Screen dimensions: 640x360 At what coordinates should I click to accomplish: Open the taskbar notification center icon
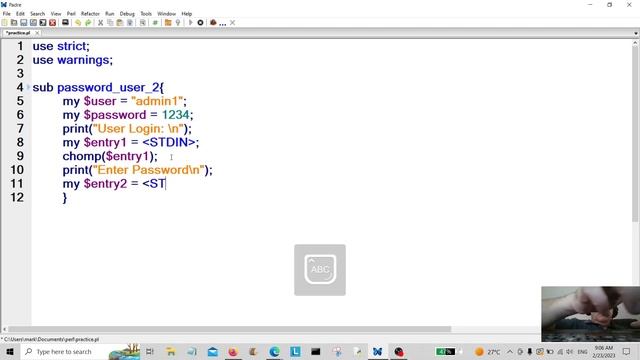(627, 351)
